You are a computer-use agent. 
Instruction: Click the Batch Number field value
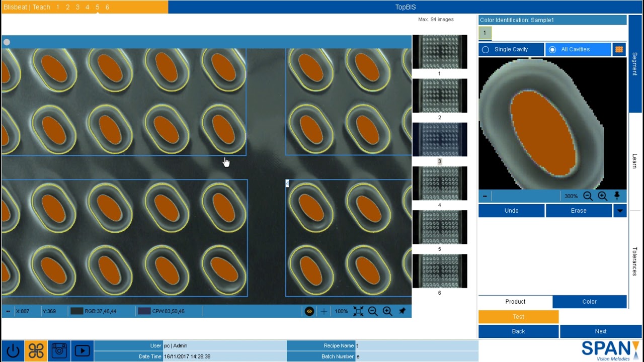[417, 356]
